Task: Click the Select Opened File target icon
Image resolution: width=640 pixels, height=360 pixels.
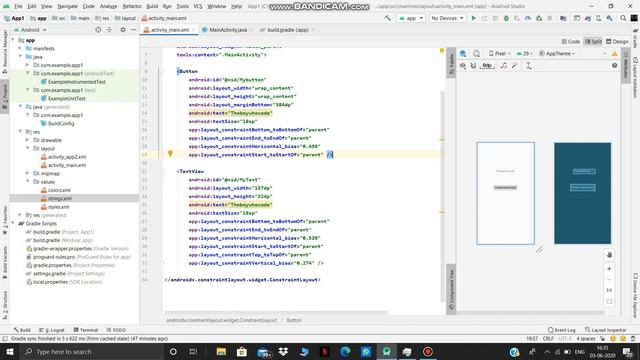Action: point(98,30)
